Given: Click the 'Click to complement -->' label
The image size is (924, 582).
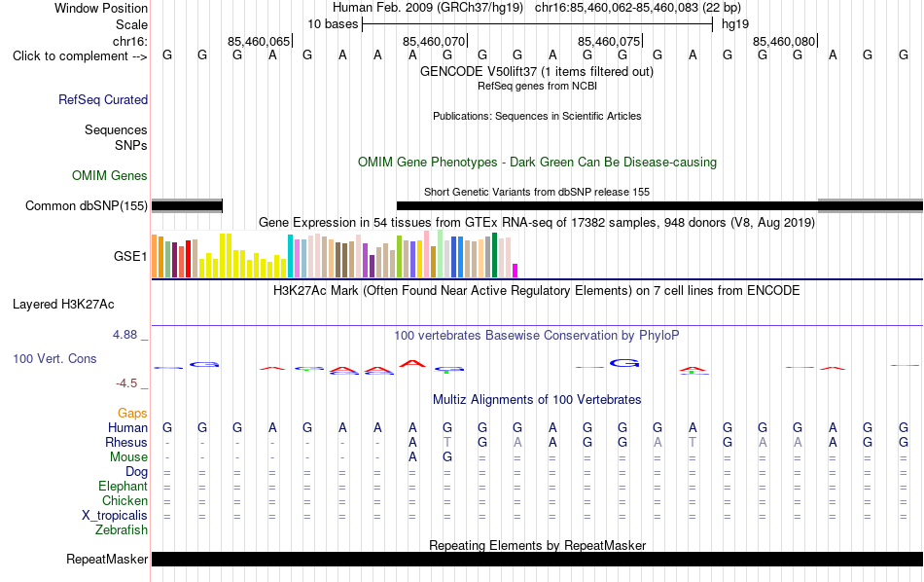Looking at the screenshot, I should (80, 56).
